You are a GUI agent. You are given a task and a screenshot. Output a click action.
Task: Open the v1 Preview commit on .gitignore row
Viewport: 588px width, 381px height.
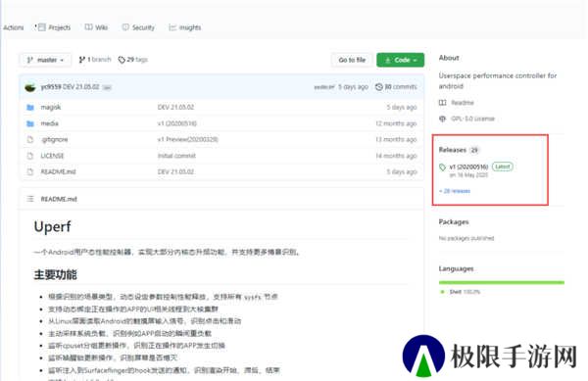[x=187, y=139]
